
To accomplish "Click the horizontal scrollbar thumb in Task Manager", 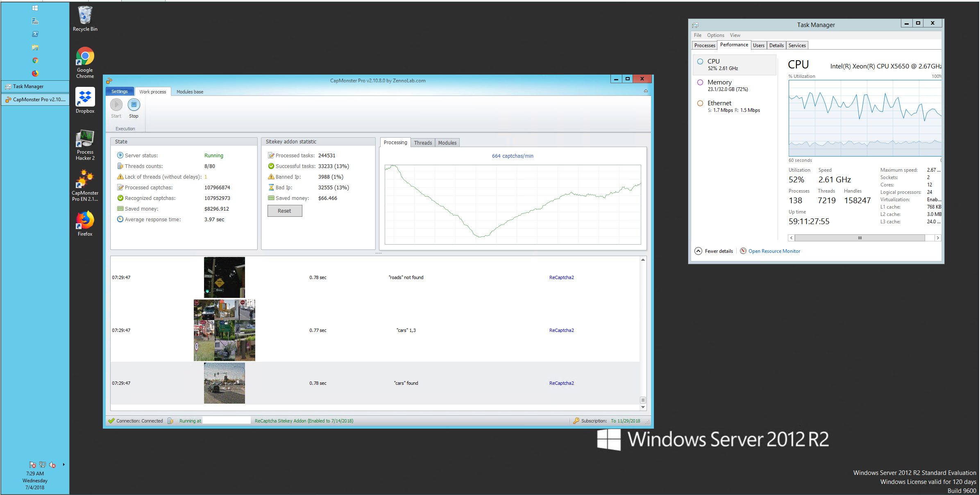I will click(860, 238).
